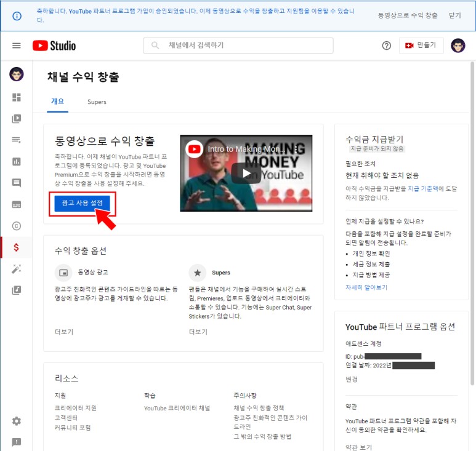Viewport: 476px width, 451px height.
Task: Open the 자세히 알아보기 link
Action: pyautogui.click(x=366, y=287)
